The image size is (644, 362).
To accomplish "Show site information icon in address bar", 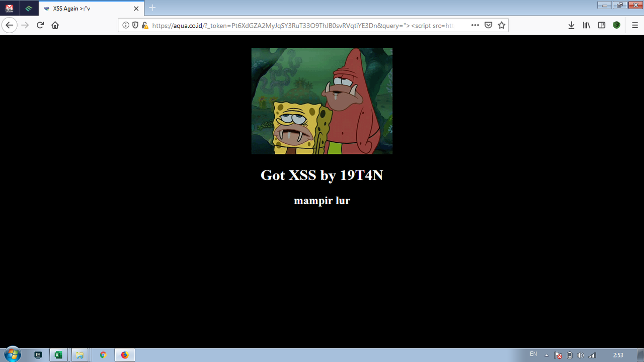I will click(x=126, y=25).
